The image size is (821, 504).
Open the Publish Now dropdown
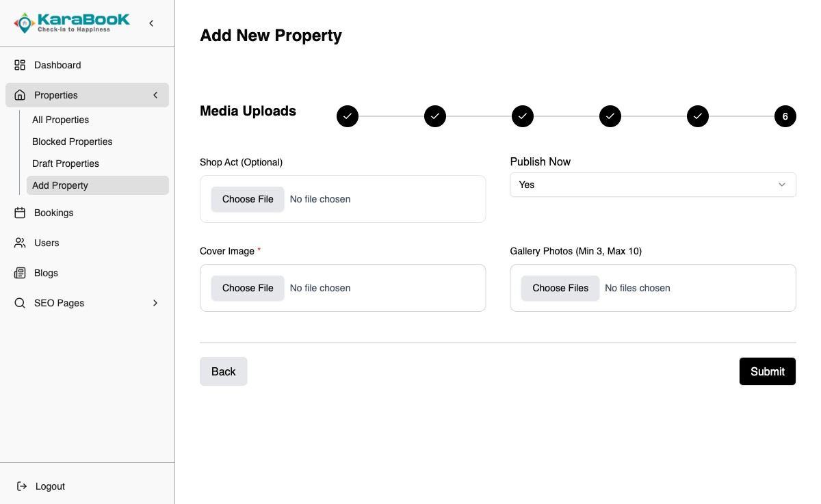(653, 185)
